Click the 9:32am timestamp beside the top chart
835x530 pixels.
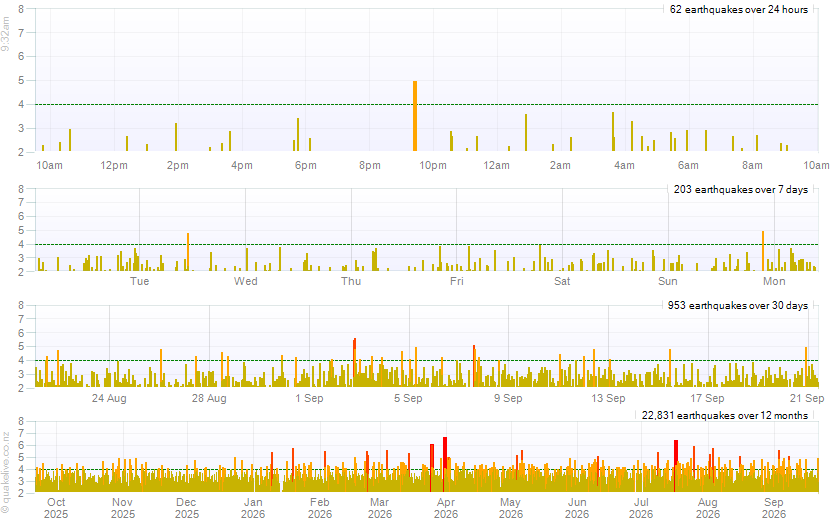coord(5,34)
